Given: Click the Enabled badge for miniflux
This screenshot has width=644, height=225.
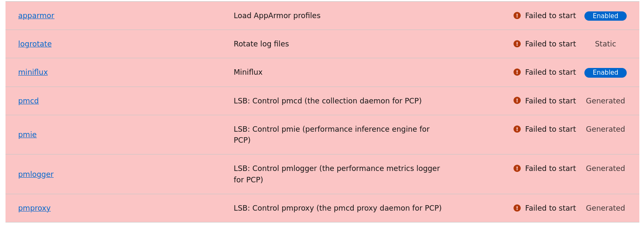Looking at the screenshot, I should [605, 73].
